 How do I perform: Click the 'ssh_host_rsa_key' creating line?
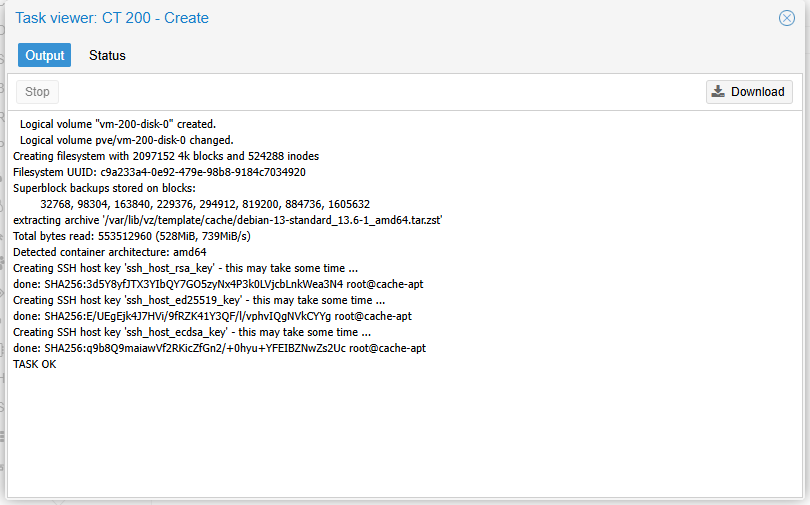point(185,269)
